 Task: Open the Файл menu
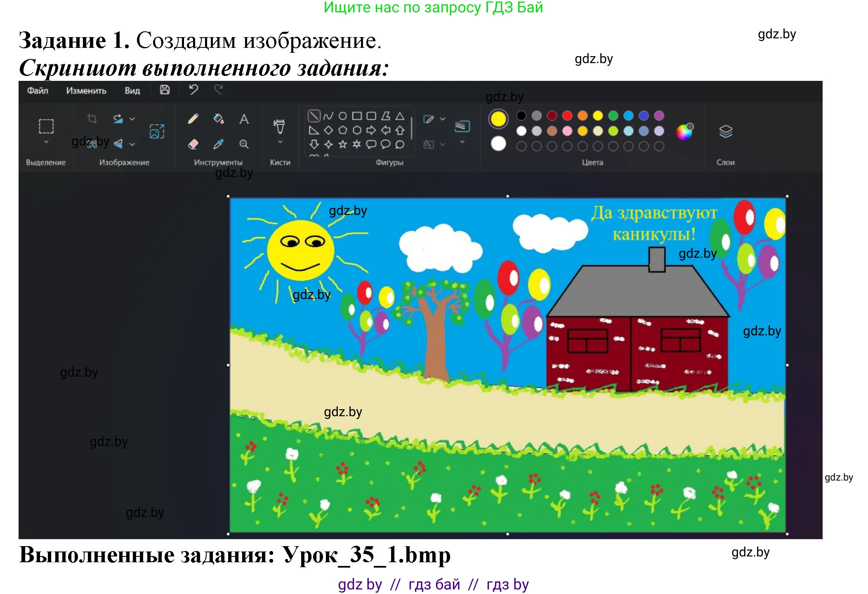click(38, 91)
